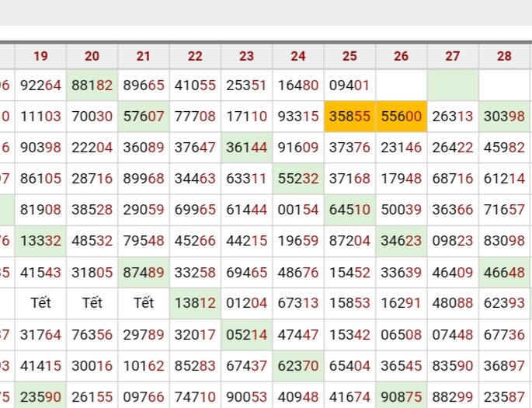Select the green cell 90875

(401, 396)
